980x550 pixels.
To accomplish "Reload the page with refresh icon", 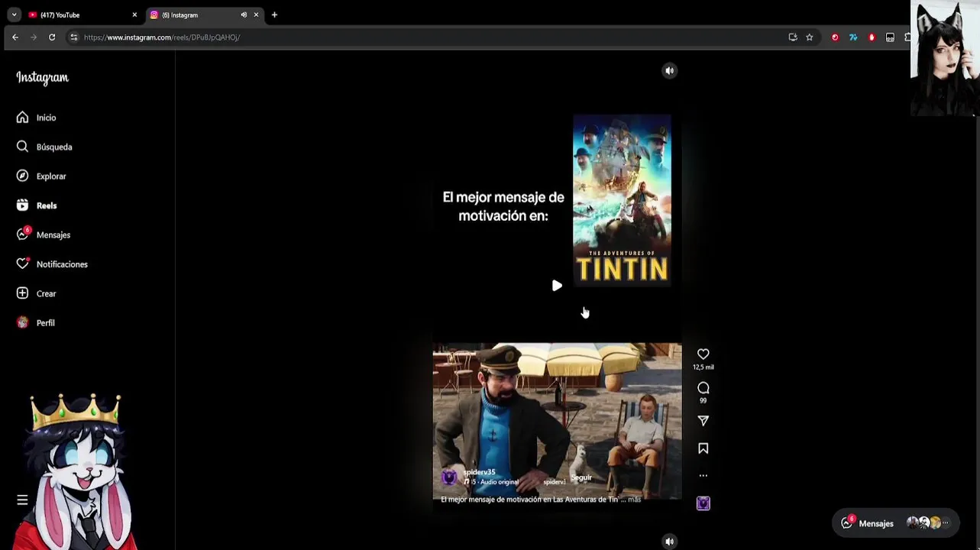I will (x=52, y=37).
